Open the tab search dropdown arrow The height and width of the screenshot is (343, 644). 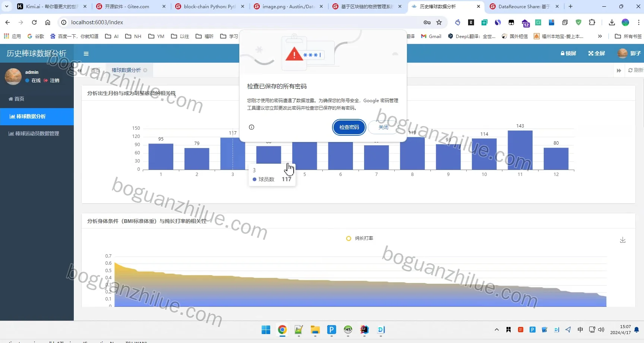(7, 6)
